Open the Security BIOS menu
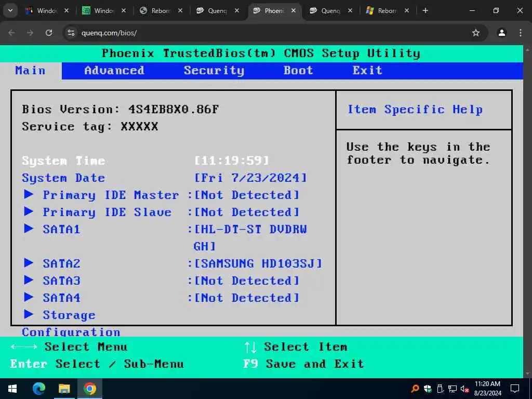This screenshot has width=532, height=399. click(214, 71)
